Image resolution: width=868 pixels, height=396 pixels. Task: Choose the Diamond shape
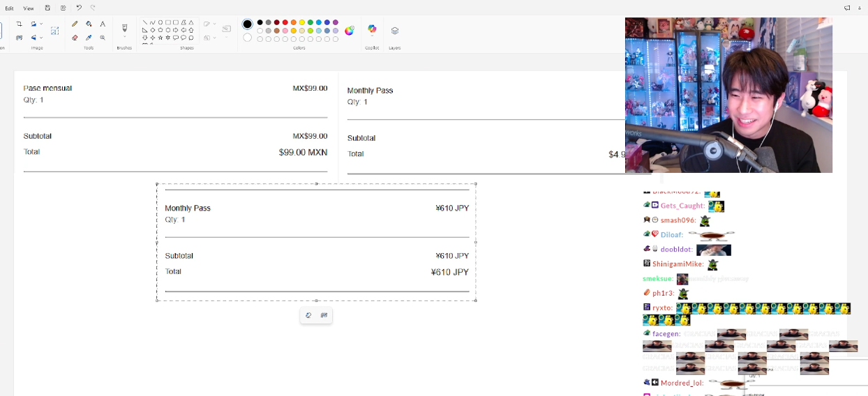point(153,30)
